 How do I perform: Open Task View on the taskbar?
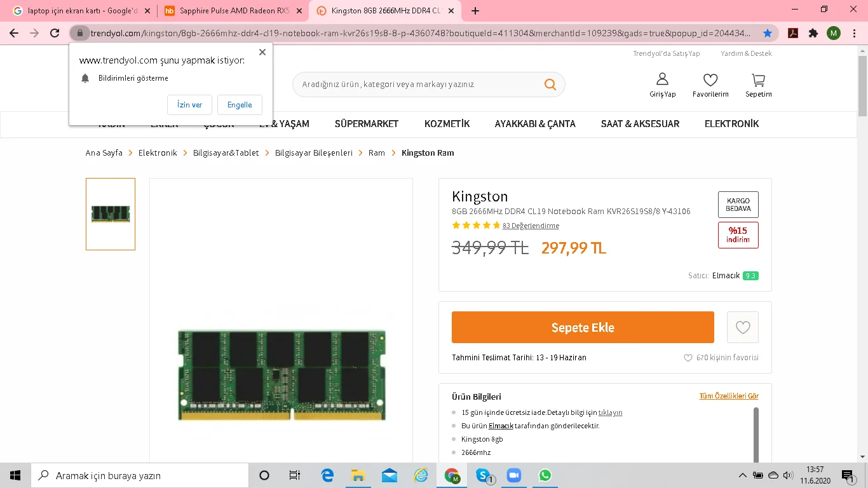295,475
